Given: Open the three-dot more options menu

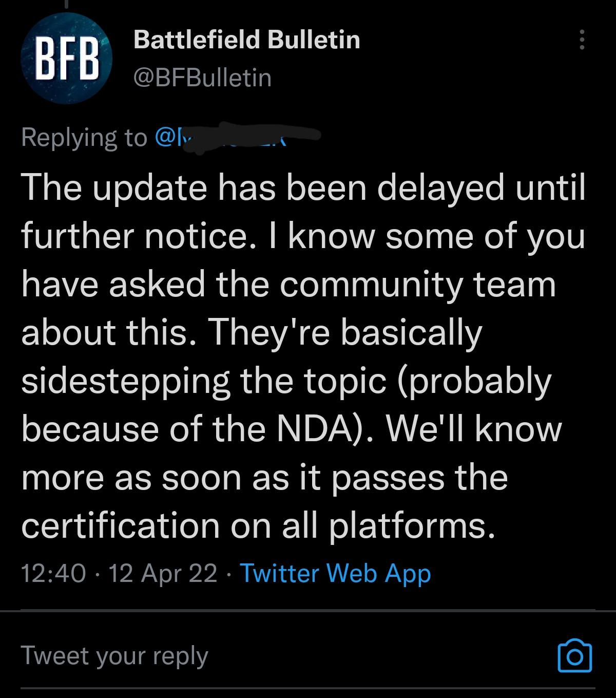Looking at the screenshot, I should coord(581,40).
